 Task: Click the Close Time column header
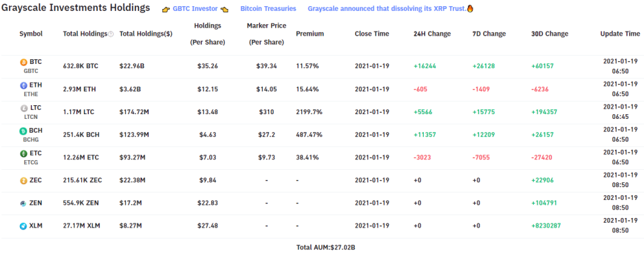[x=372, y=34]
